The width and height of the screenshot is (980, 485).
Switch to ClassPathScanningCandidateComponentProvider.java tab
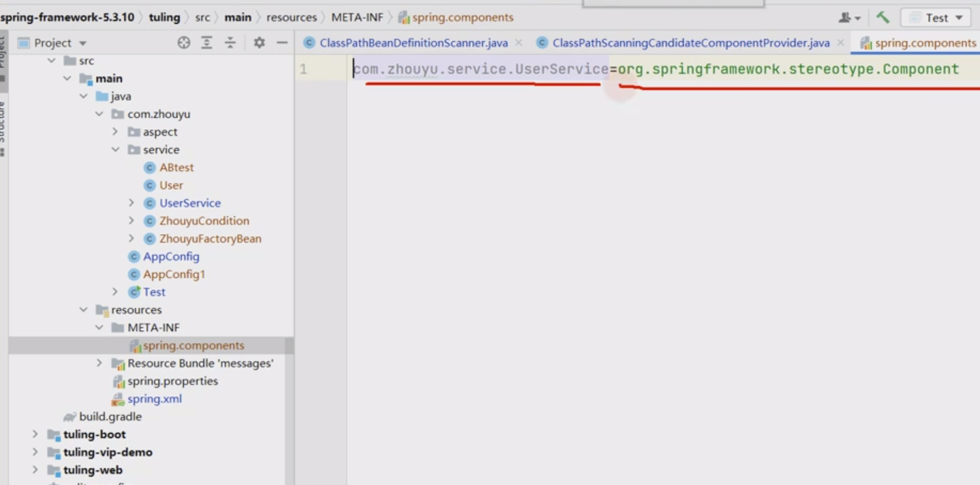tap(691, 43)
